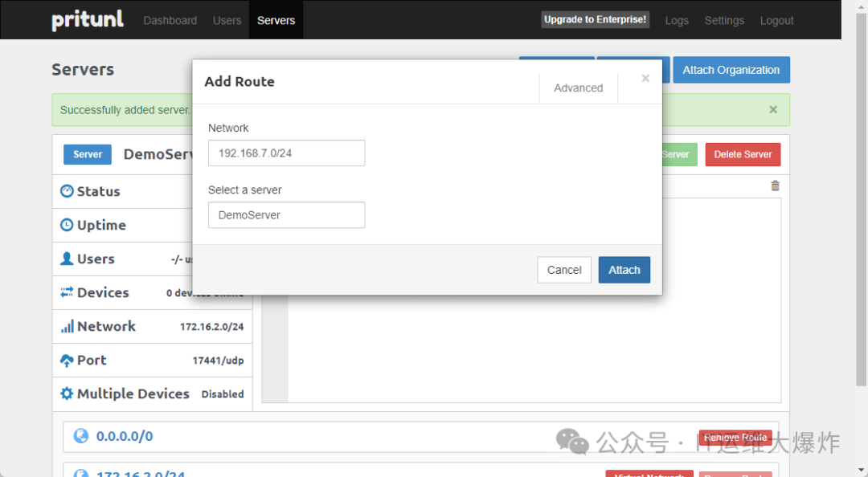Click the Multiple Devices gear icon
Viewport: 868px width, 477px height.
[x=67, y=393]
